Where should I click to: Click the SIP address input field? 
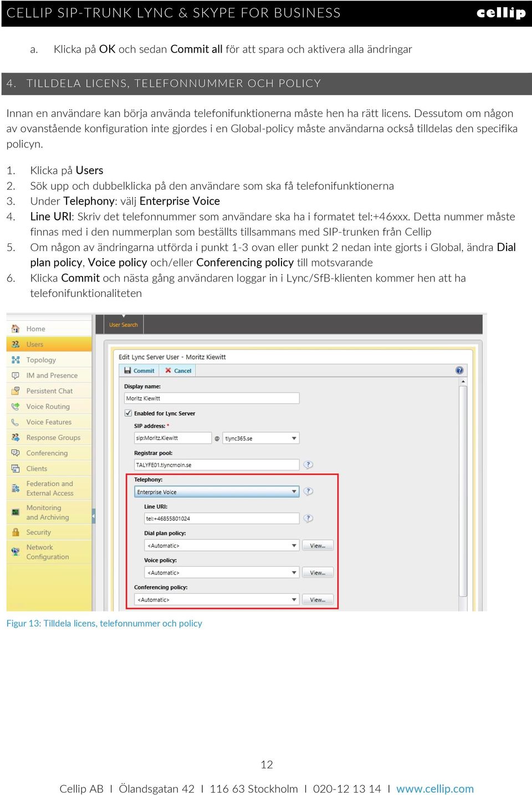pyautogui.click(x=173, y=438)
